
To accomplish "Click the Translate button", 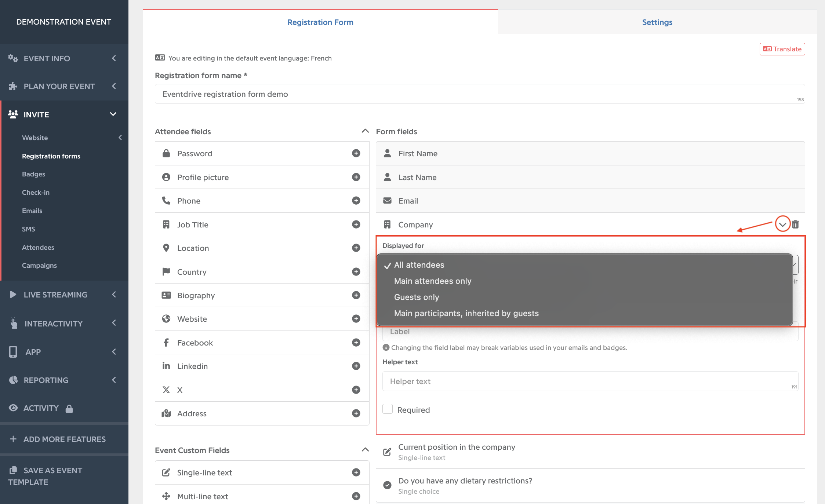I will coord(782,49).
